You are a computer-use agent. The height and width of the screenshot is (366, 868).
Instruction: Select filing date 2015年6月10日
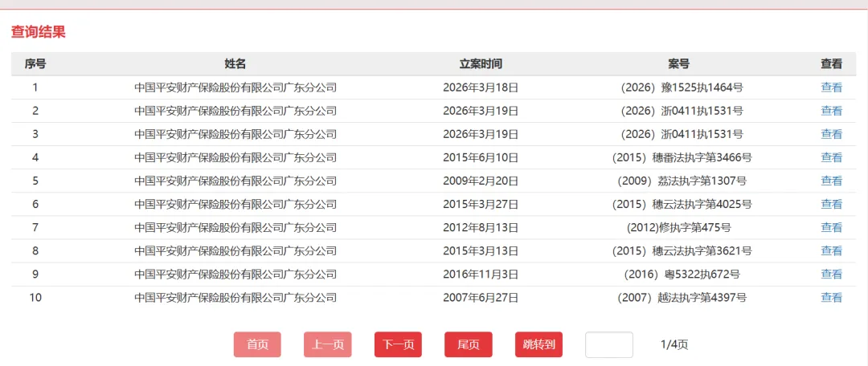pos(481,157)
